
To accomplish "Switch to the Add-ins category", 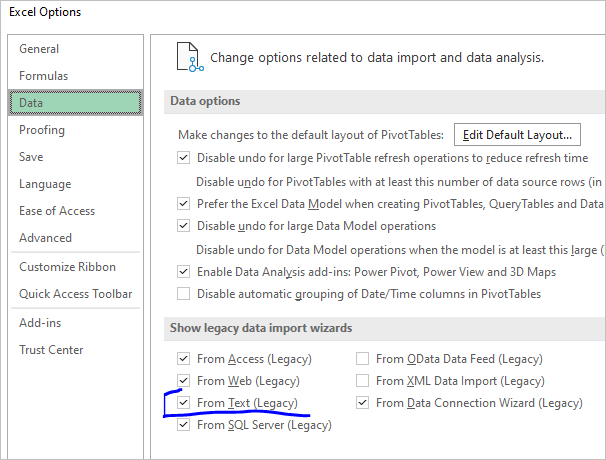I will [40, 323].
